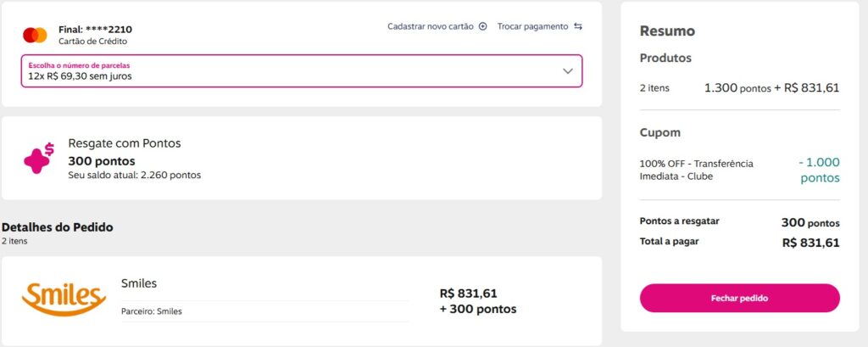This screenshot has height=347, width=868.
Task: Click the Resumo heading
Action: click(667, 31)
